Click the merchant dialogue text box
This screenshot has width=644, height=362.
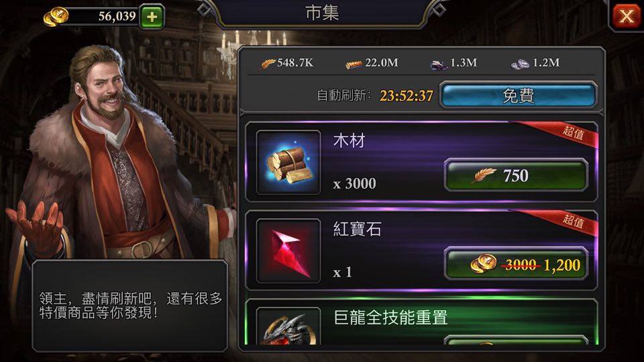point(129,306)
